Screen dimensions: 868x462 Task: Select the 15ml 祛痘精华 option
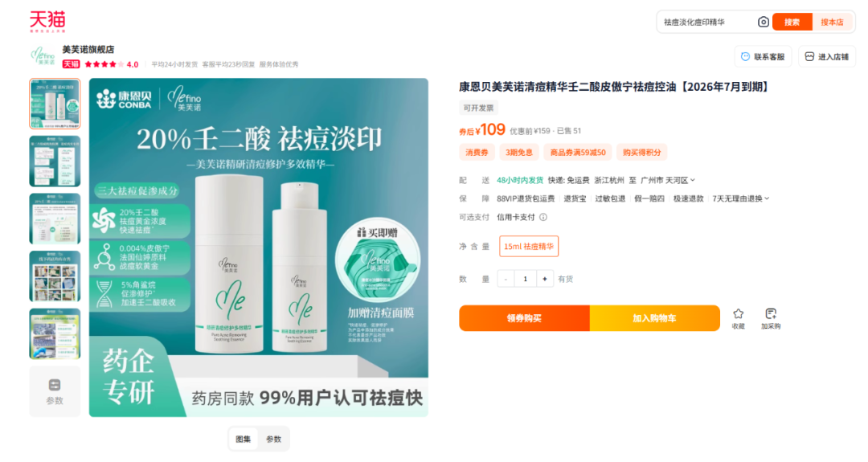point(529,246)
